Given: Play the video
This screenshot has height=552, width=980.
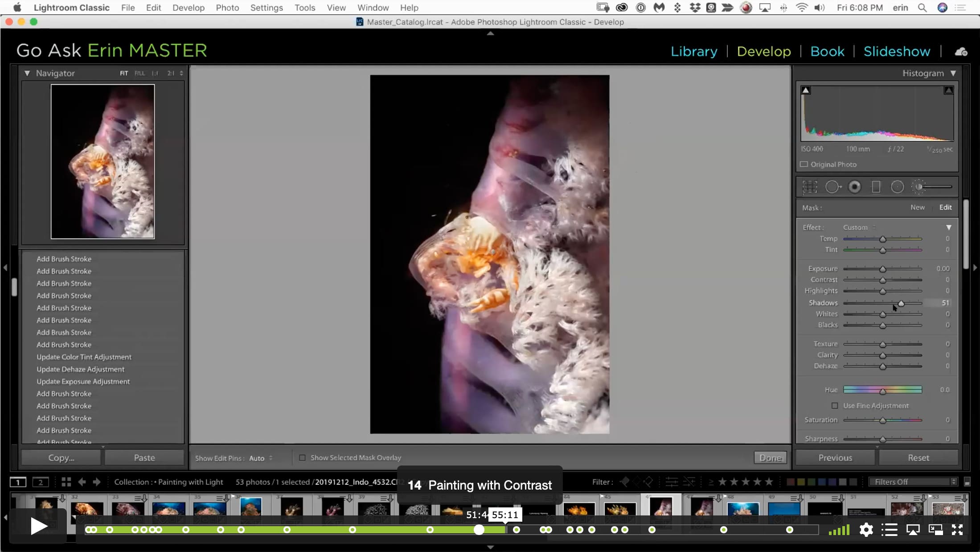Looking at the screenshot, I should click(39, 527).
